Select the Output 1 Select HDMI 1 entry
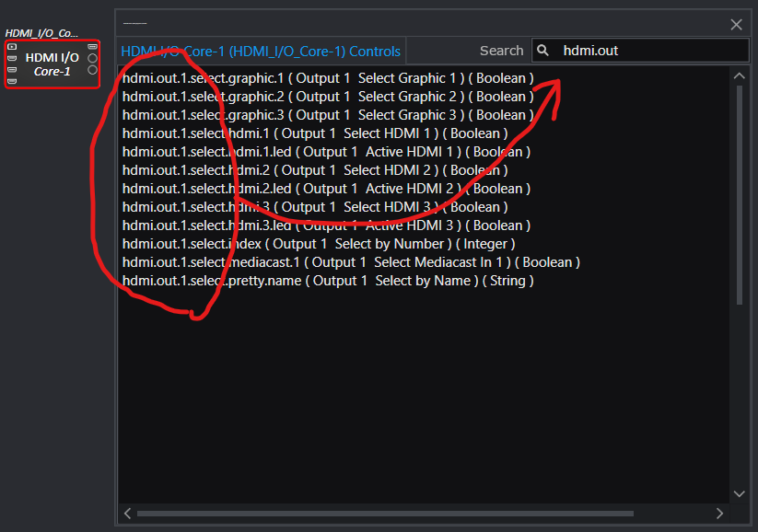 pos(314,133)
